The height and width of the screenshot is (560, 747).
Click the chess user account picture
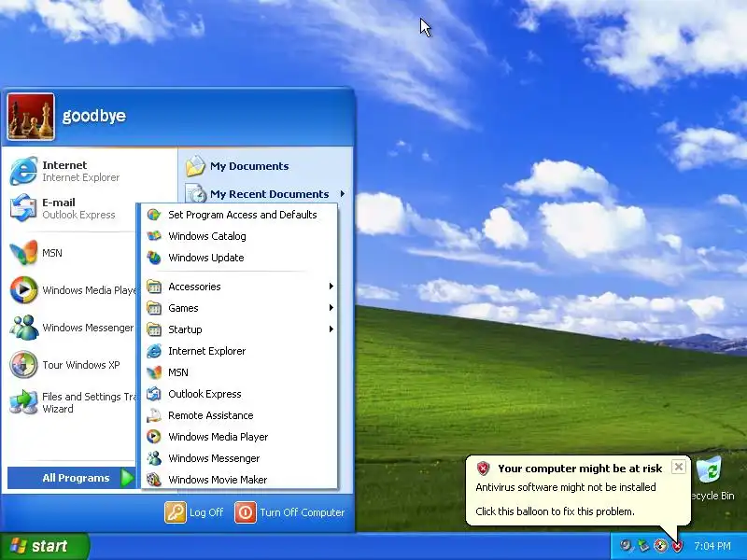tap(31, 117)
